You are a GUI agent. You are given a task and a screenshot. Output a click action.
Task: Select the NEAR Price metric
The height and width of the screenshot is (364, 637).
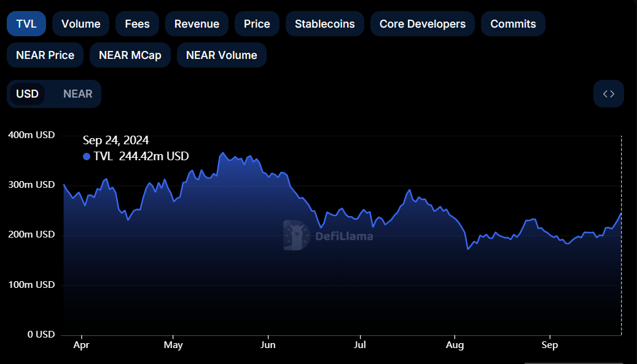(x=45, y=55)
